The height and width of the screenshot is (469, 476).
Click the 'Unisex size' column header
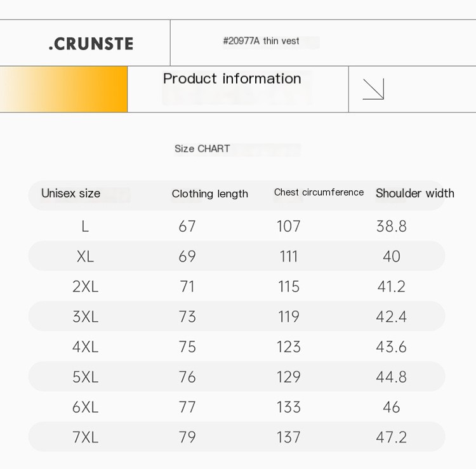coord(70,194)
